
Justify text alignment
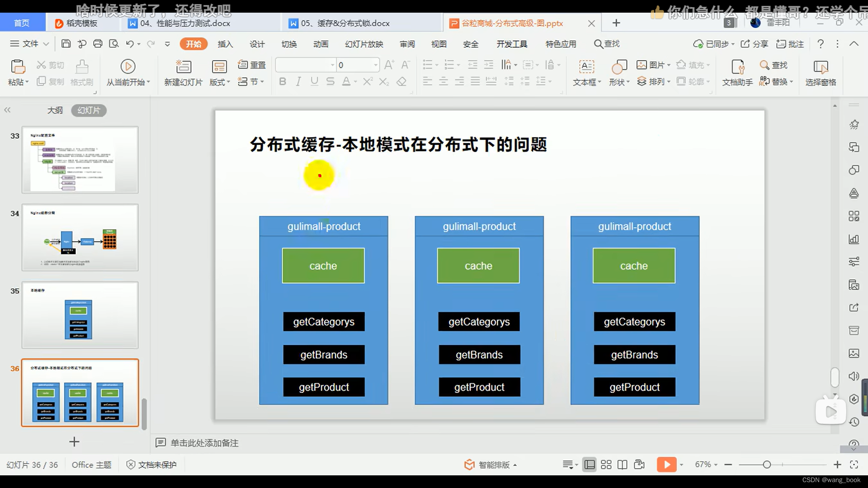(475, 81)
